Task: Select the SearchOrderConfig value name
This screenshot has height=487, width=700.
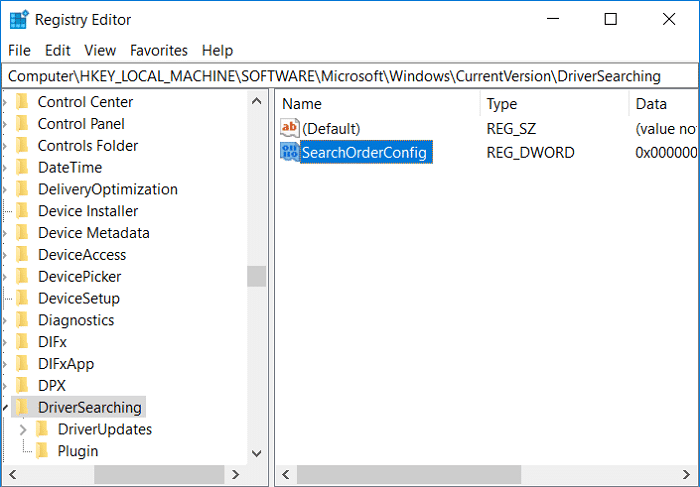Action: click(364, 153)
